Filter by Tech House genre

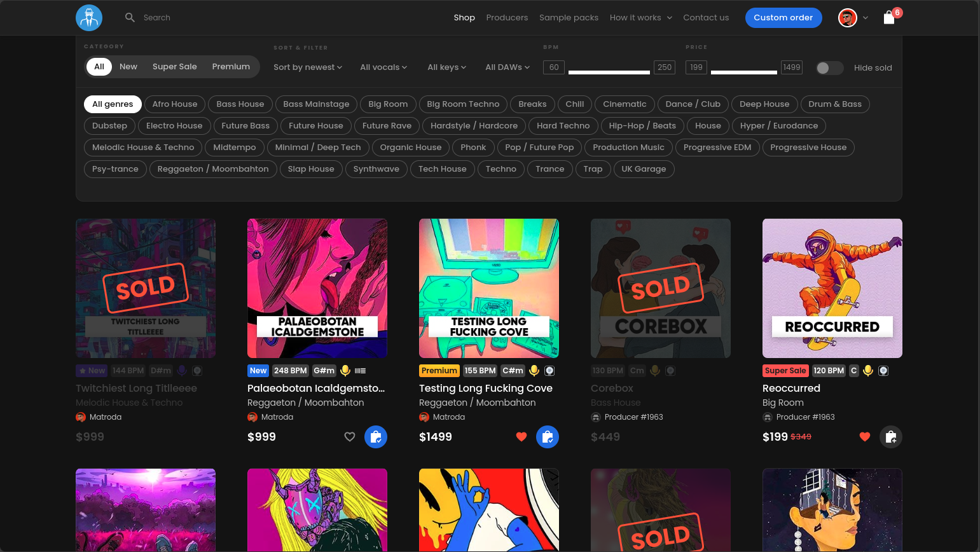pyautogui.click(x=442, y=169)
